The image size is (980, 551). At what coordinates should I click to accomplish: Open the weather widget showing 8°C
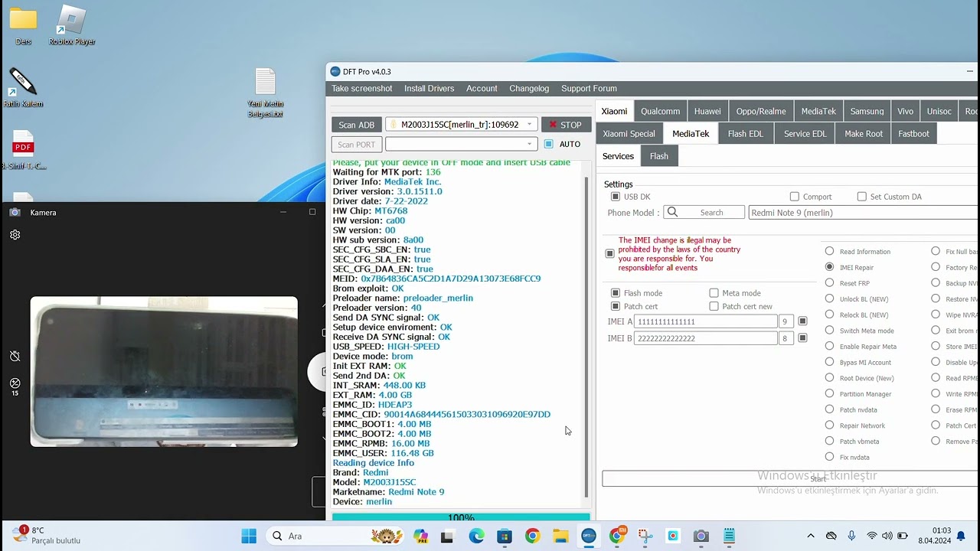pos(44,535)
